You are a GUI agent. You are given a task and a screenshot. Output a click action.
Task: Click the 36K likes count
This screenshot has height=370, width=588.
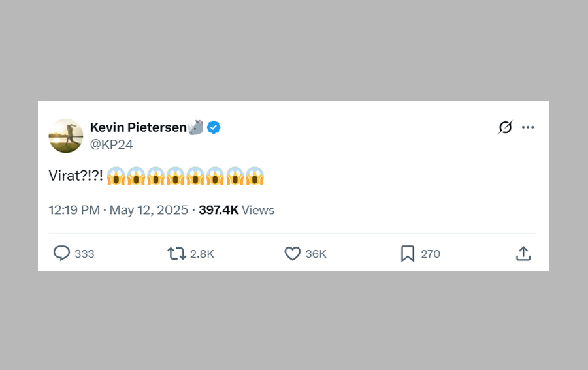point(316,254)
